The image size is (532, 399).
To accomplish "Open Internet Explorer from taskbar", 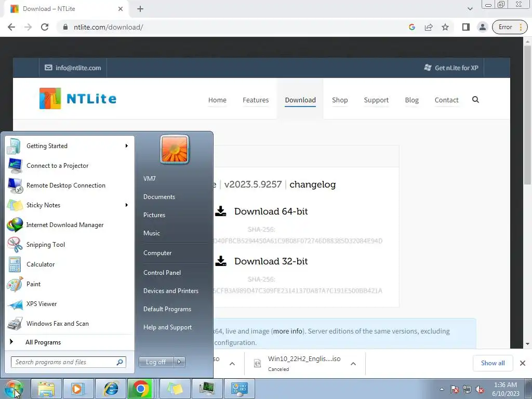I will [x=111, y=389].
